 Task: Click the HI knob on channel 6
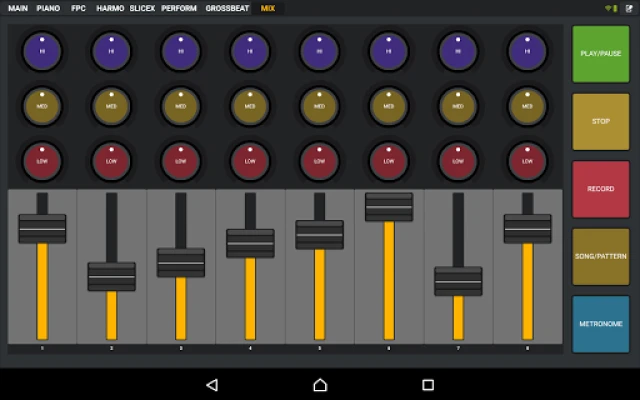[388, 49]
